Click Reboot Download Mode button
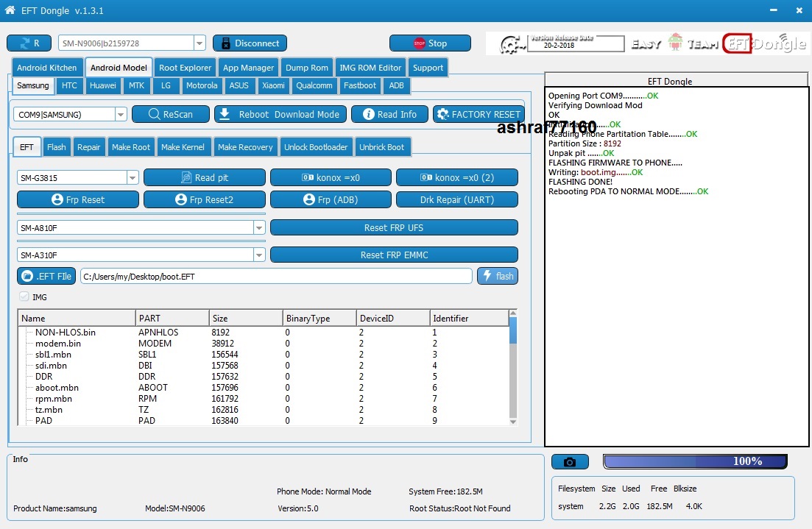The width and height of the screenshot is (812, 529). (x=280, y=114)
